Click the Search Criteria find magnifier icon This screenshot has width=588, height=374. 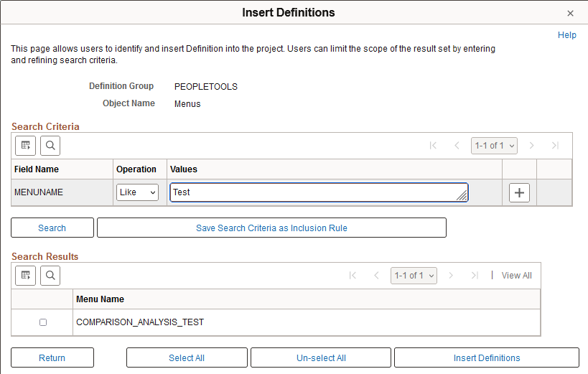tap(50, 146)
